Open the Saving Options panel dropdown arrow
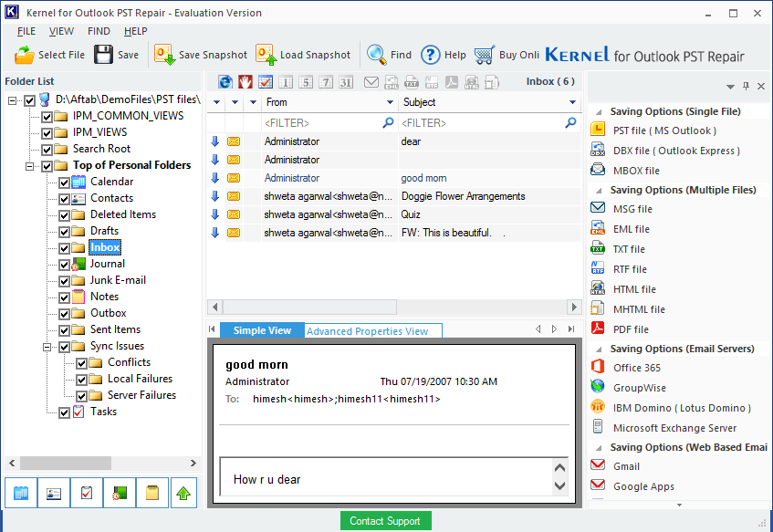Viewport: 773px width, 532px height. click(730, 87)
